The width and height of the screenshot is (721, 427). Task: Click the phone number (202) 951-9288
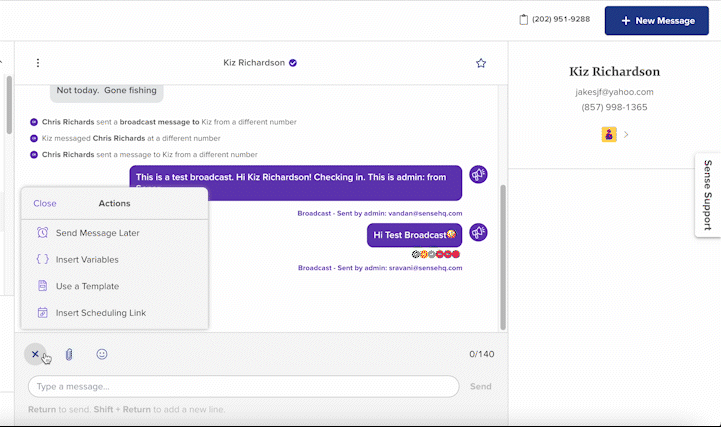(561, 19)
